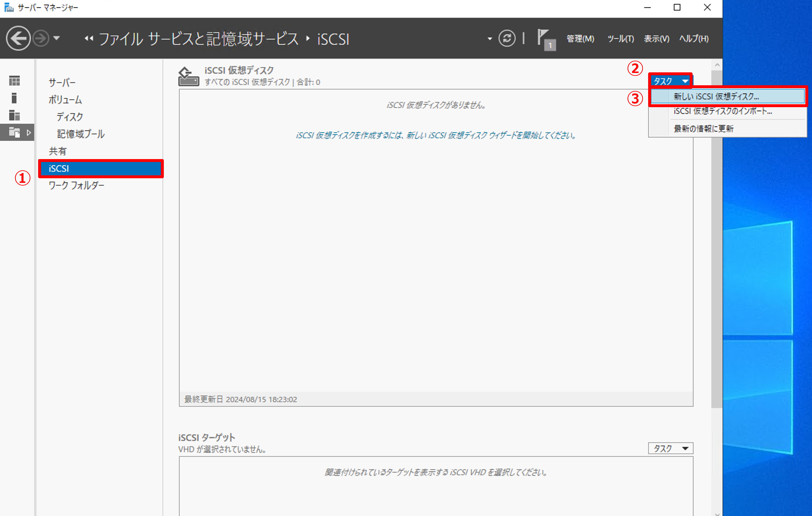Choose 最新の情報に更新 menu item
The image size is (812, 516).
728,128
